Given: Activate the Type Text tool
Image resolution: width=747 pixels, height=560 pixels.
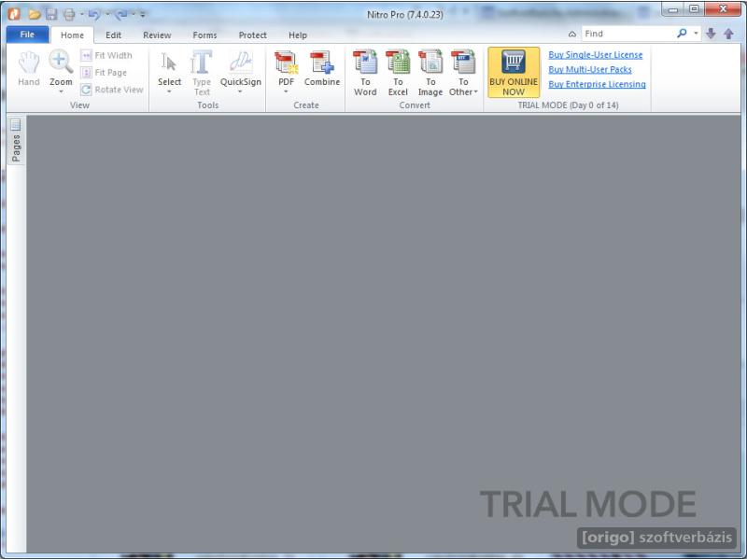Looking at the screenshot, I should 202,73.
